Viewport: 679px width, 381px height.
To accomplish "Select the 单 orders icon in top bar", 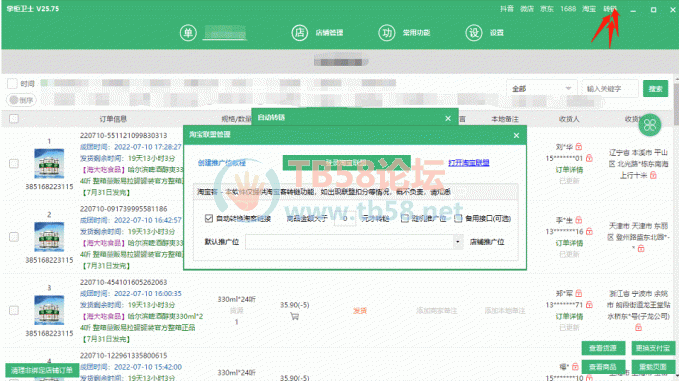I will 188,32.
